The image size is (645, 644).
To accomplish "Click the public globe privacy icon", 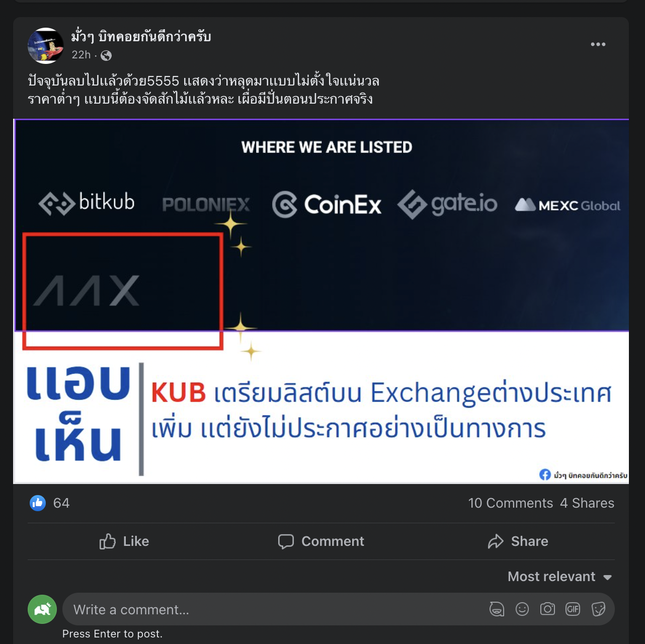I will tap(106, 55).
